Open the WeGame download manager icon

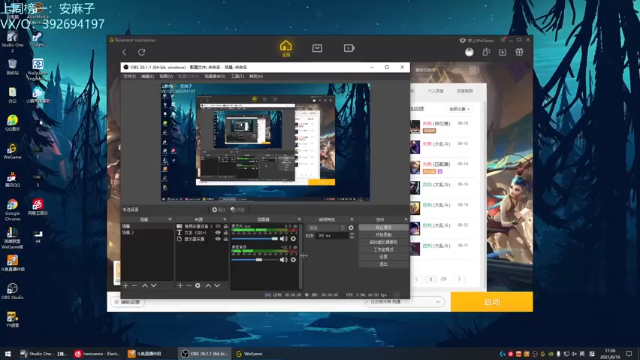[502, 52]
